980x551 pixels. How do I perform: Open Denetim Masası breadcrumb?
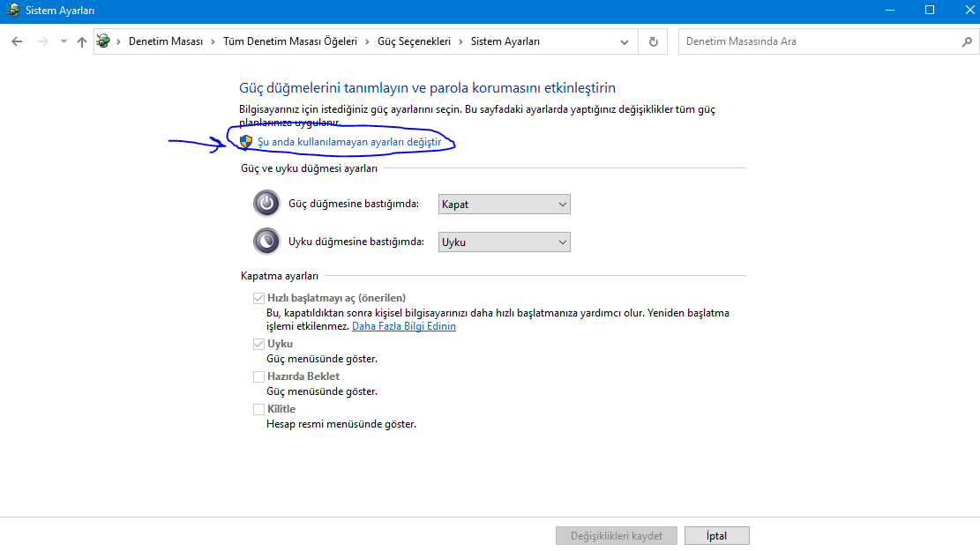[x=166, y=41]
